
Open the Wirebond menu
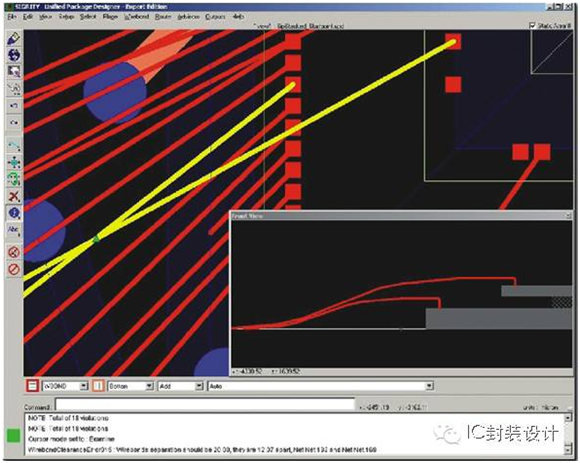coord(136,17)
